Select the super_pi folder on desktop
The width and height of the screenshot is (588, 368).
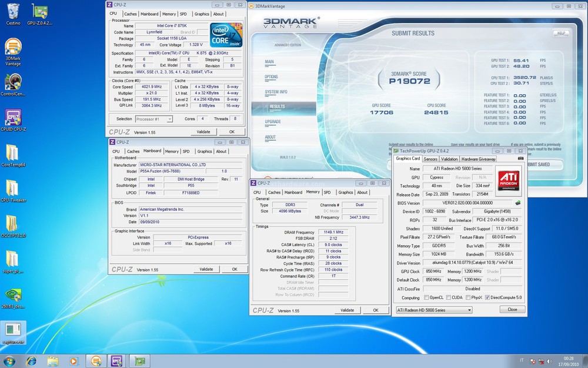[x=13, y=261]
